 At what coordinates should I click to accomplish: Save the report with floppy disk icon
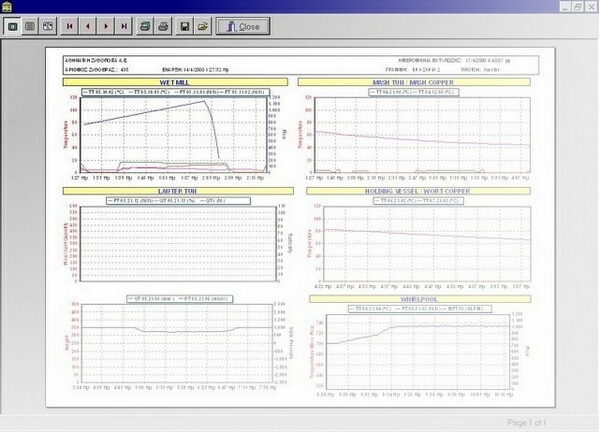tap(185, 24)
